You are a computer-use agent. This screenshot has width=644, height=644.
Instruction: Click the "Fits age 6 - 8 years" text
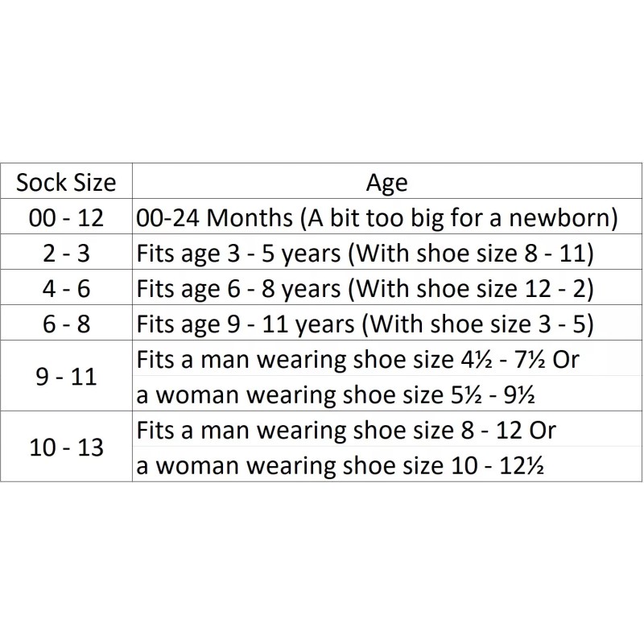232,288
